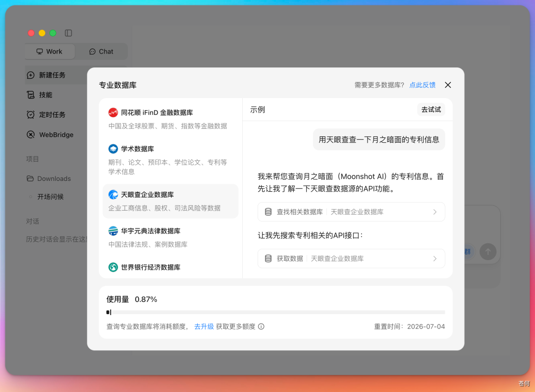Click the 天眼查 logo icon

[113, 195]
